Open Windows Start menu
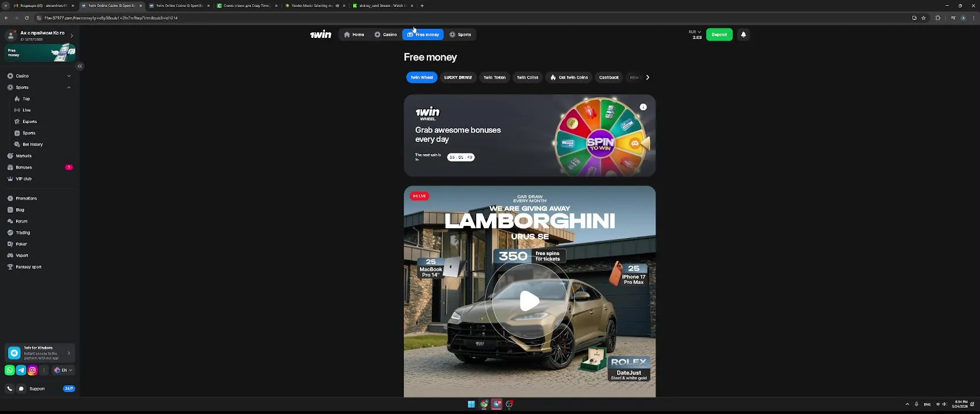The height and width of the screenshot is (414, 980). (471, 404)
